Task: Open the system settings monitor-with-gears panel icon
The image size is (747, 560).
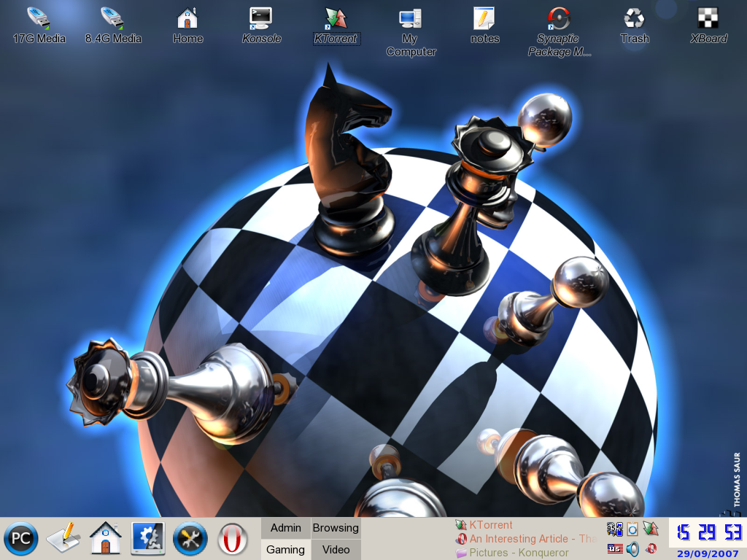Action: (148, 539)
